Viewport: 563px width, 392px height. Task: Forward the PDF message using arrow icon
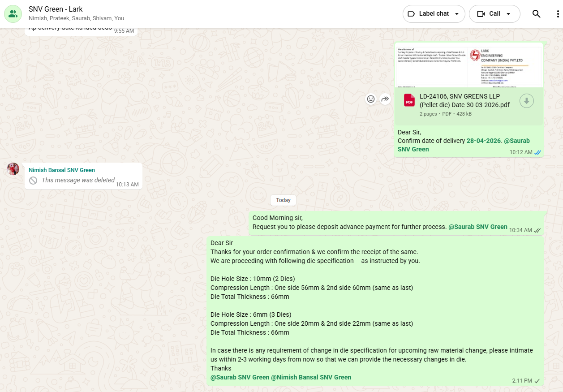click(385, 99)
